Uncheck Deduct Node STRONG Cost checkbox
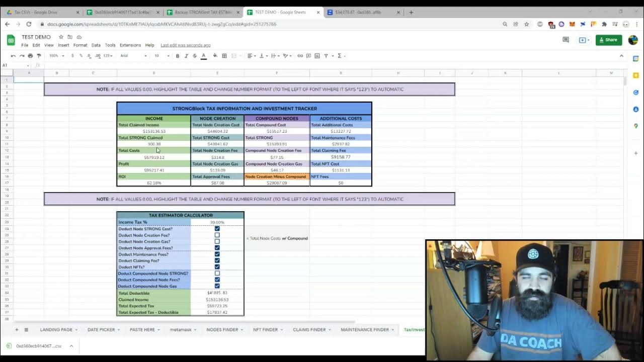644x362 pixels. pos(217,229)
